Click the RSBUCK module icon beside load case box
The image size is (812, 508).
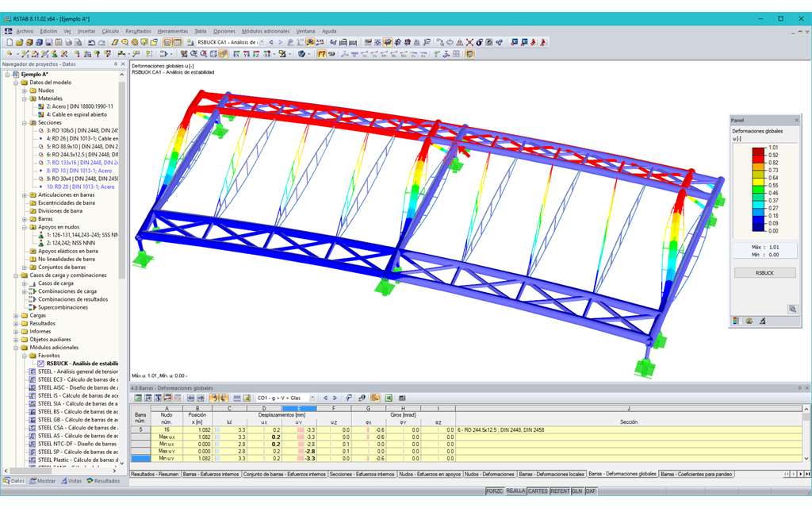[190, 43]
